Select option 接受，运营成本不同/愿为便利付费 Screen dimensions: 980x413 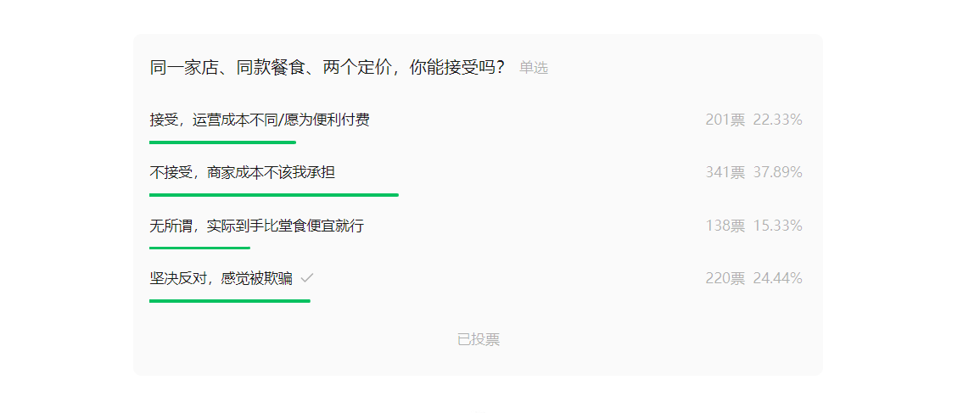click(260, 120)
